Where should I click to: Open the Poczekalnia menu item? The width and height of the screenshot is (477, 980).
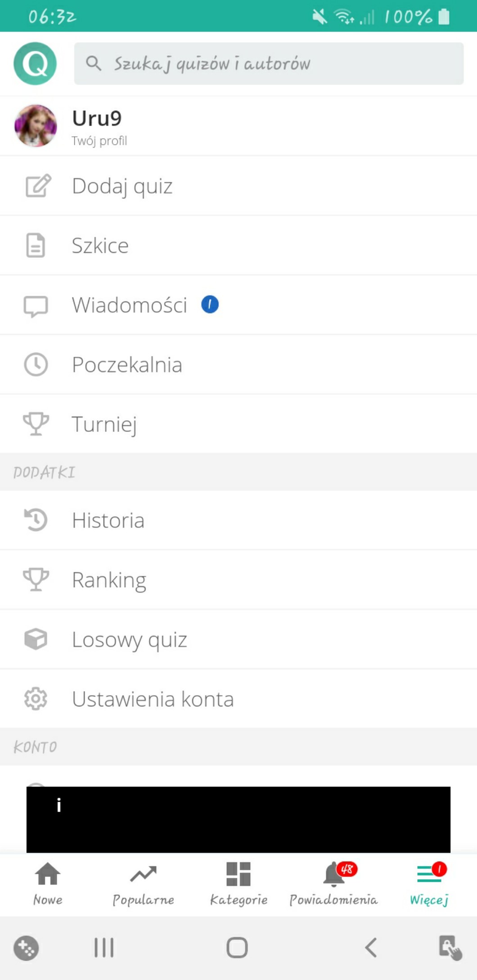click(x=127, y=365)
